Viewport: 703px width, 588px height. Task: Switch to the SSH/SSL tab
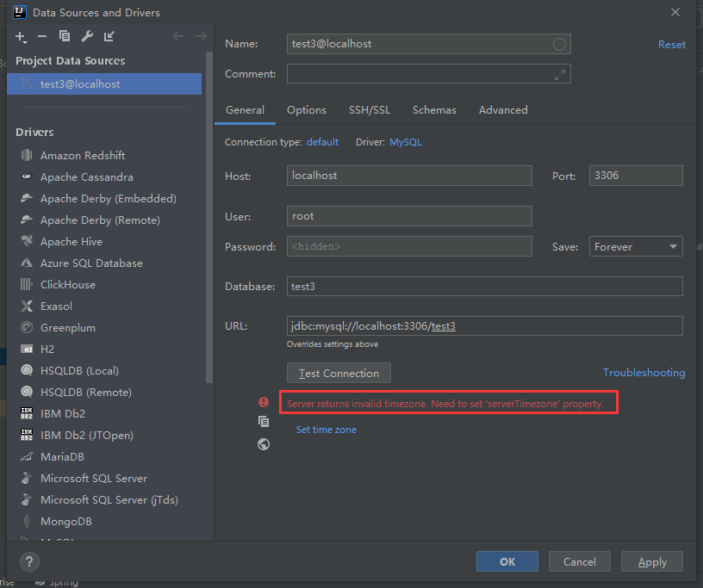[x=370, y=109]
